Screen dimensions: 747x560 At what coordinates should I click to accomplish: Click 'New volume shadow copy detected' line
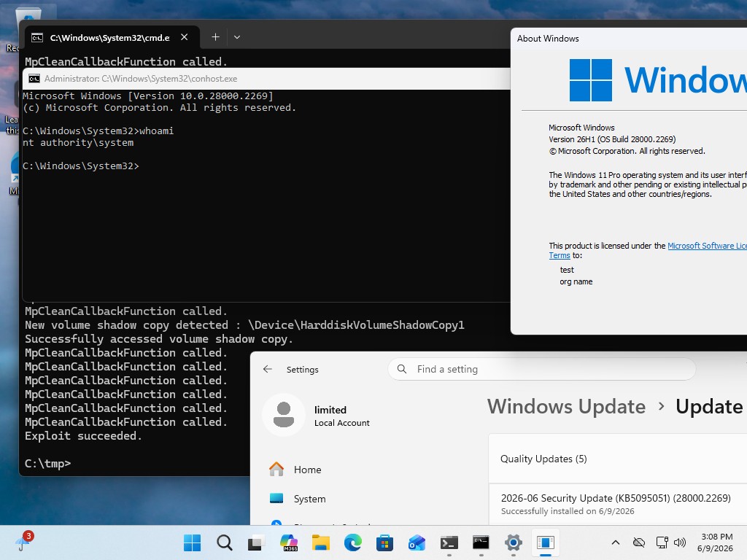point(244,325)
